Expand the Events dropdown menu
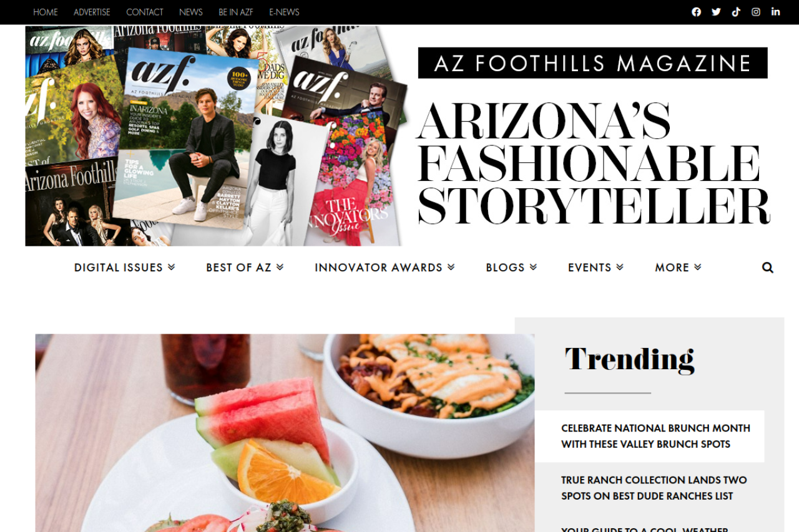The width and height of the screenshot is (799, 532). [x=596, y=268]
